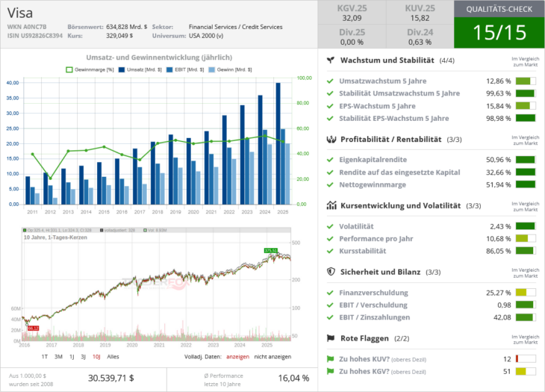Viewport: 545px width, 392px height.
Task: Select the 1T chart time range
Action: coord(45,357)
